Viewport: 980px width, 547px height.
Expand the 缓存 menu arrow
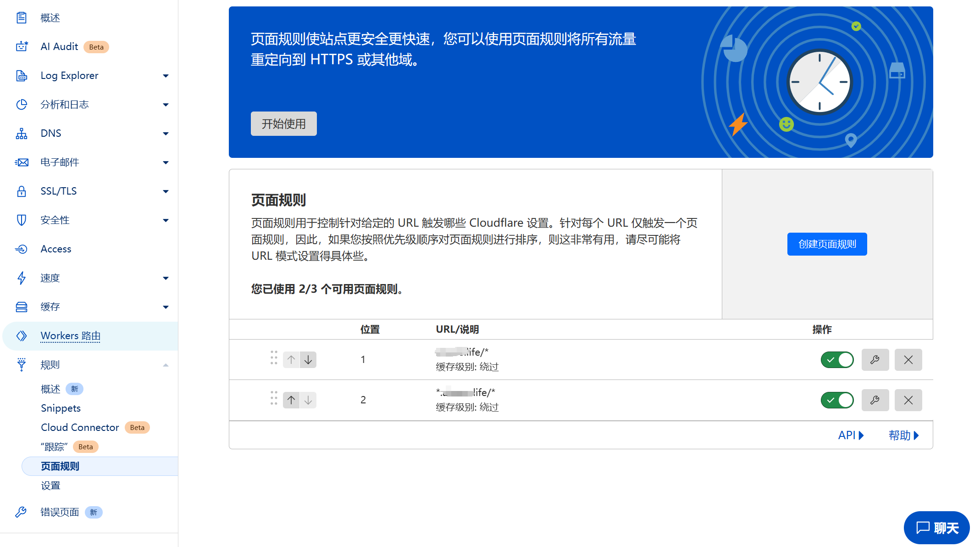pos(166,307)
